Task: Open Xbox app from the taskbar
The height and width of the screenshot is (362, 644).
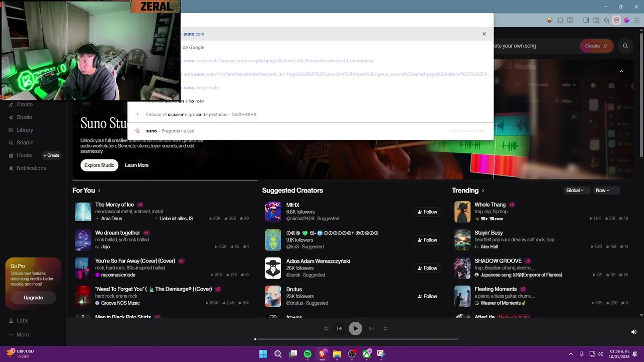Action: tap(367, 354)
